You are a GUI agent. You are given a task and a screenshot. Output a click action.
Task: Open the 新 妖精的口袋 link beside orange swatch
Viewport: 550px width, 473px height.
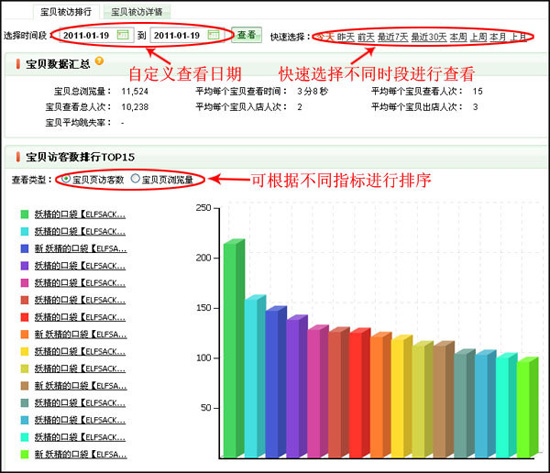pyautogui.click(x=81, y=334)
